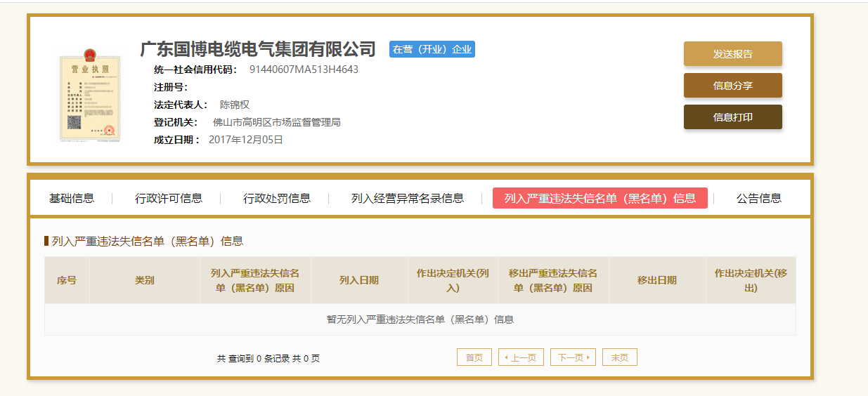Jump to last page with 末页
868x396 pixels.
click(x=620, y=357)
